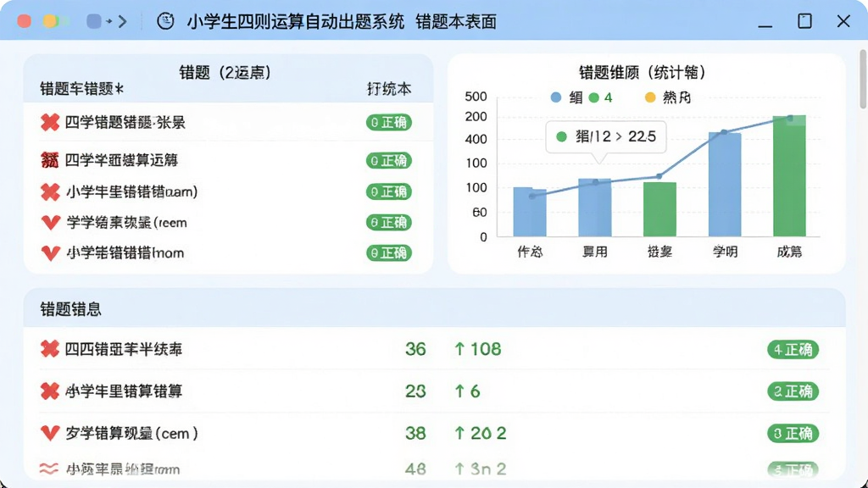The image size is (868, 488).
Task: Click the value 36 in the table
Action: (x=415, y=349)
